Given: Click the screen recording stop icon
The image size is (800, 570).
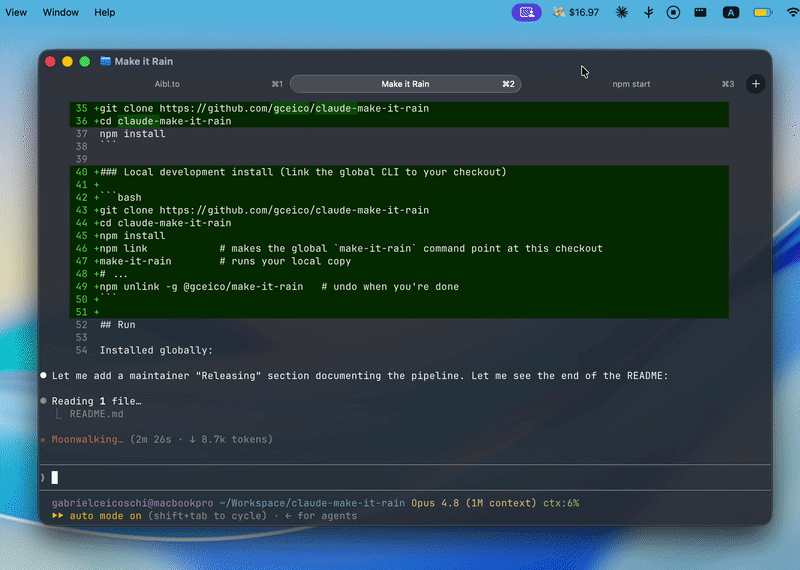Looking at the screenshot, I should (673, 12).
